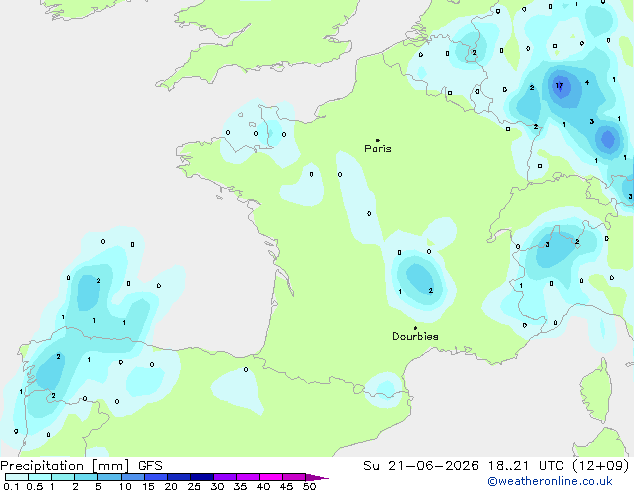This screenshot has height=490, width=634.
Task: Click the legend scale label 35
Action: click(240, 486)
